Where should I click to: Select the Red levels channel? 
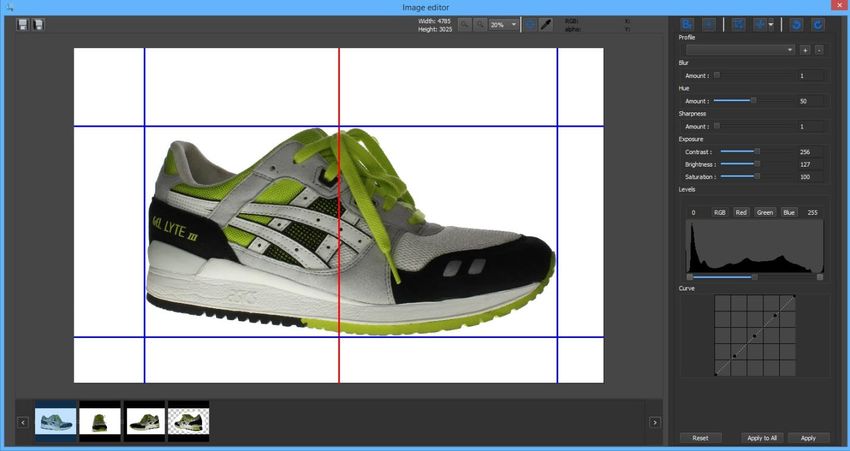pyautogui.click(x=741, y=212)
